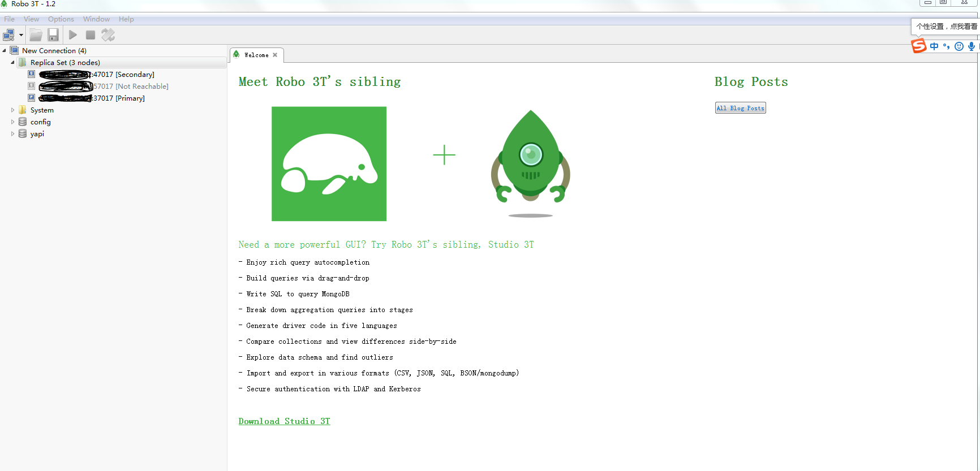Click the Open folder toolbar icon
This screenshot has width=980, height=471.
36,35
